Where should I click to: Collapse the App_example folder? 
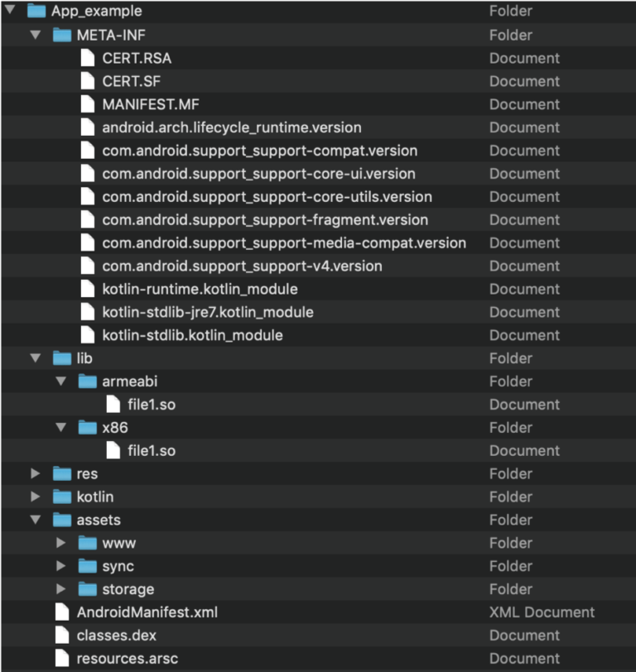point(10,11)
